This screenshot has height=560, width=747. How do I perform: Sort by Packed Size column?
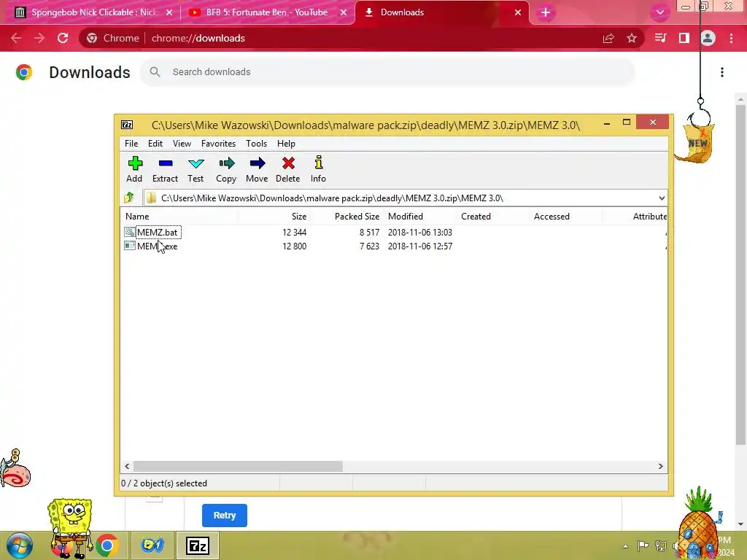[x=347, y=216]
